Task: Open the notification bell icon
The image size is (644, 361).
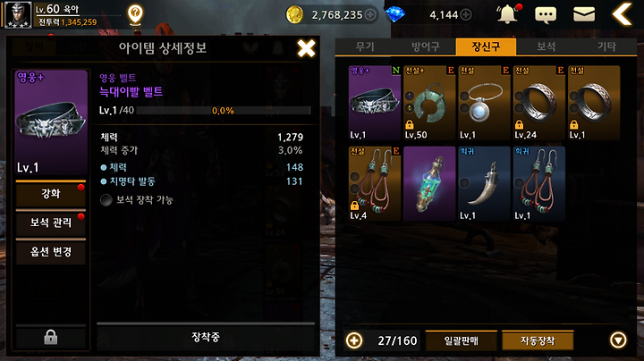Action: tap(508, 14)
